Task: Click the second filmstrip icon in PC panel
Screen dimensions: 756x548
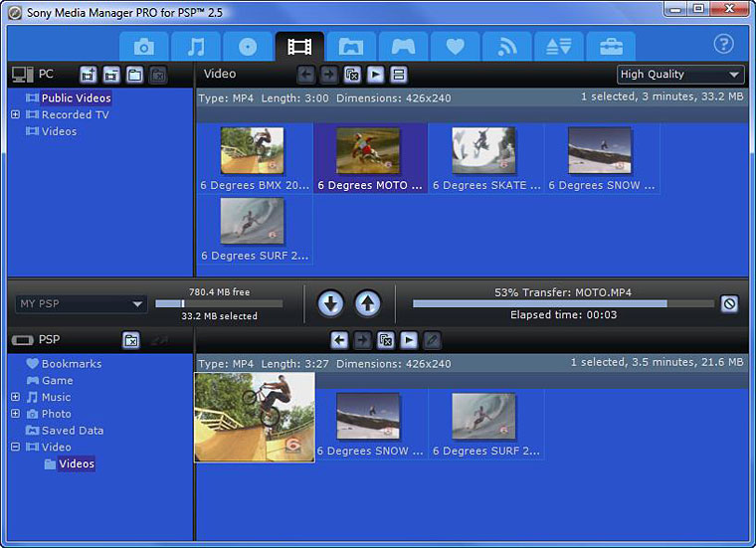Action: 111,75
